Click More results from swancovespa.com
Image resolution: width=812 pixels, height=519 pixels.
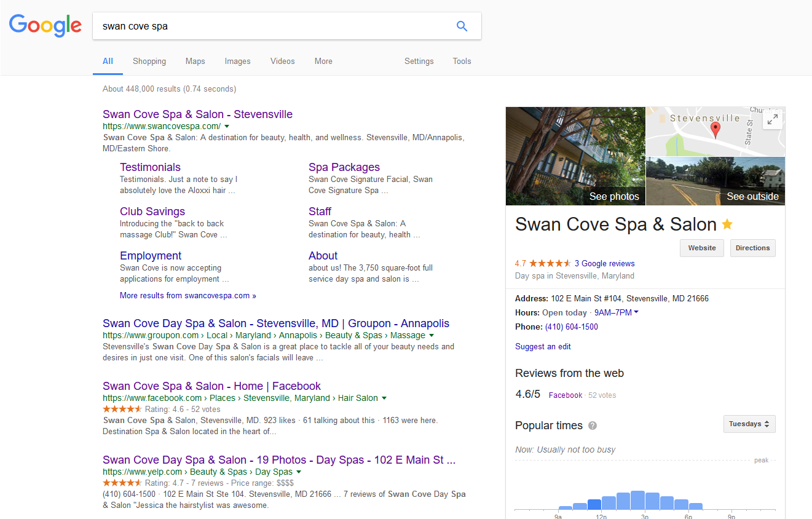[188, 296]
